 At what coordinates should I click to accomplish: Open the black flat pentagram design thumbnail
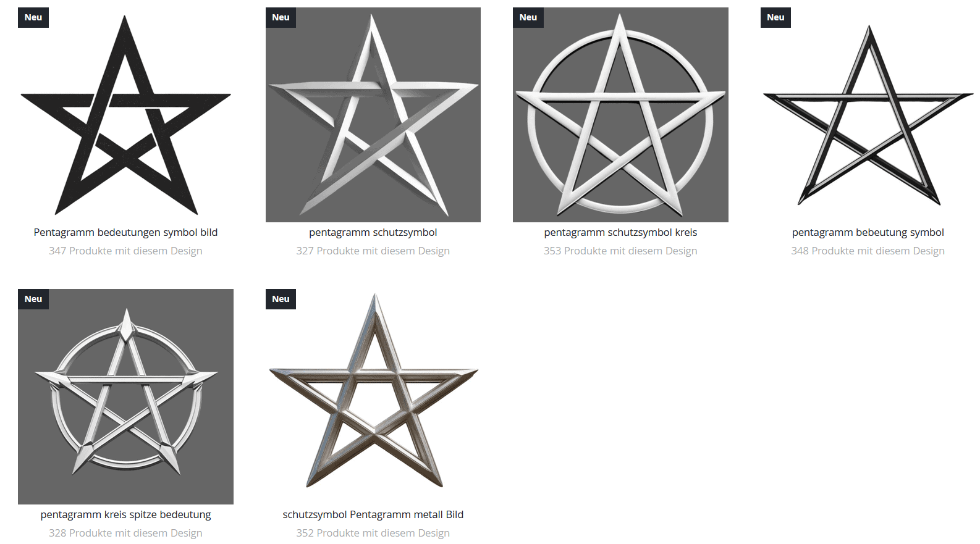click(x=125, y=115)
